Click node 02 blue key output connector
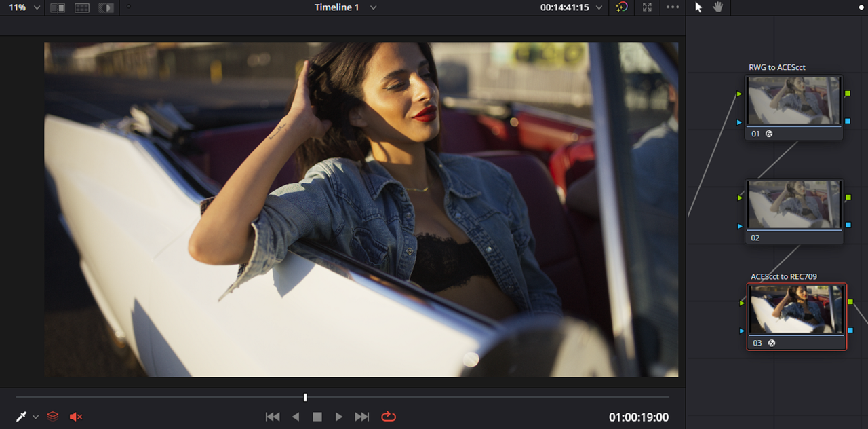The width and height of the screenshot is (868, 429). pos(848,225)
